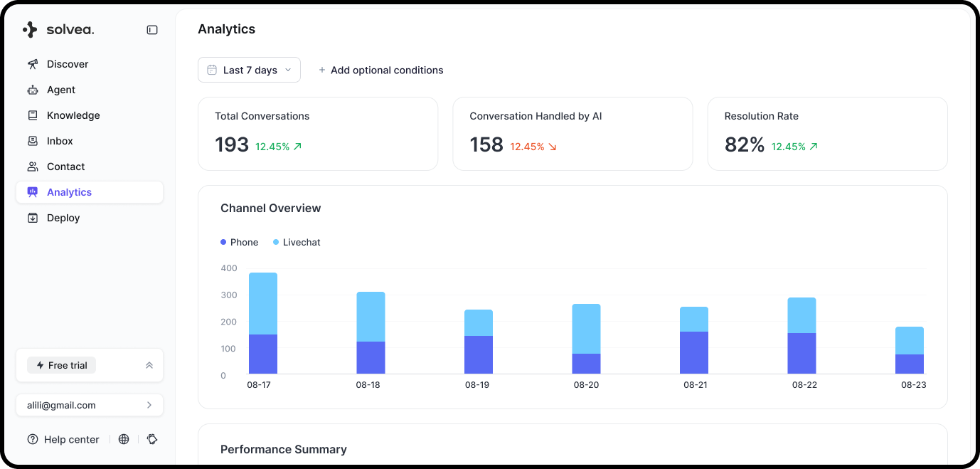Viewport: 980px width, 469px height.
Task: Collapse the sidebar using the panel icon
Action: point(151,30)
